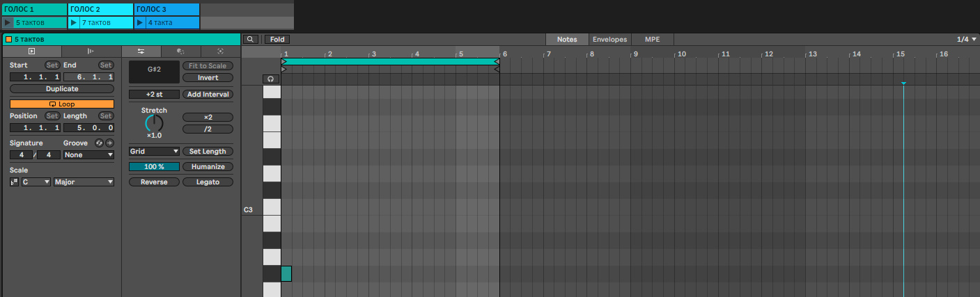980x297 pixels.
Task: Toggle the orange Loop switch
Action: tap(62, 104)
